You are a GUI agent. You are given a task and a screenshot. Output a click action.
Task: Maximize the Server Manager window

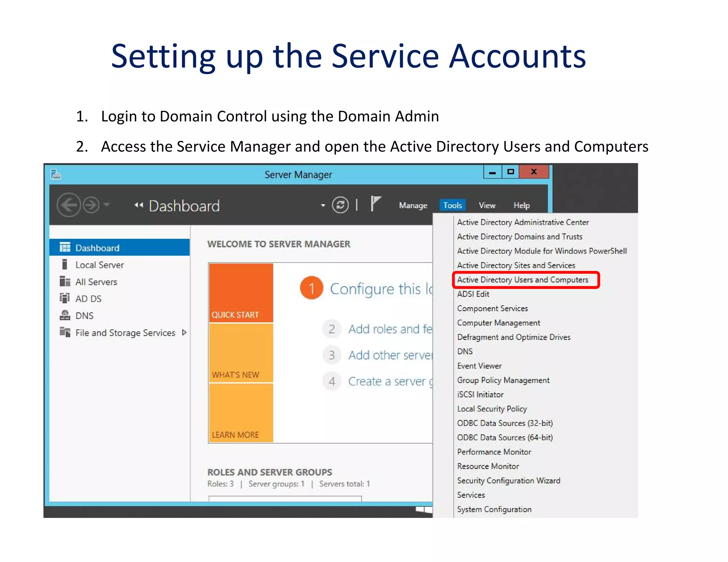pos(510,172)
